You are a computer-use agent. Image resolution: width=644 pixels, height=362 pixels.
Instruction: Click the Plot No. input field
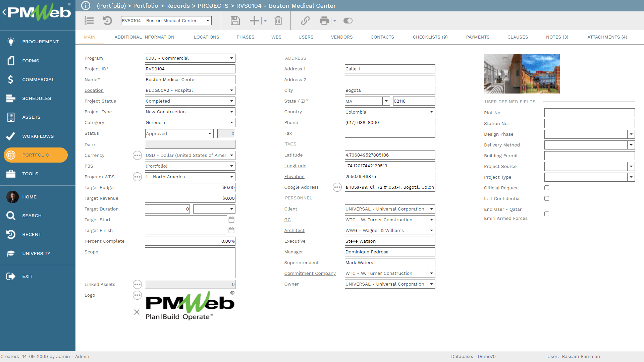(x=590, y=113)
